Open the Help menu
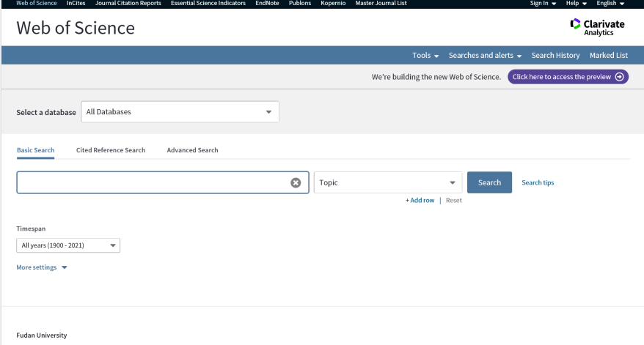Viewport: 644px width, 345px height. [576, 3]
